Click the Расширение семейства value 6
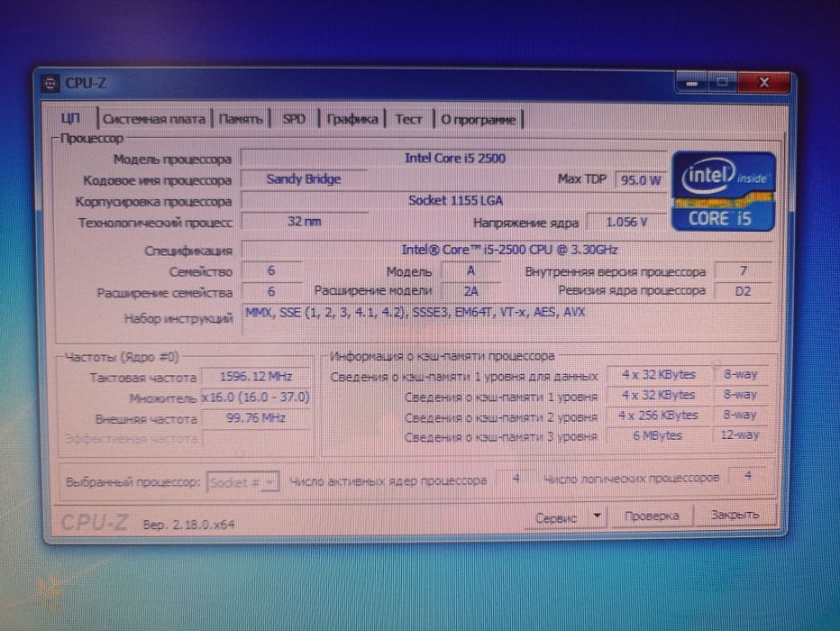Image resolution: width=840 pixels, height=631 pixels. pyautogui.click(x=271, y=291)
